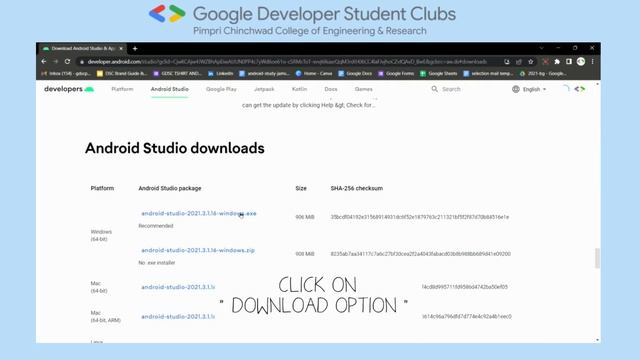The width and height of the screenshot is (640, 360).
Task: Open the GDSC TSHIRT bookmark
Action: pos(177,73)
